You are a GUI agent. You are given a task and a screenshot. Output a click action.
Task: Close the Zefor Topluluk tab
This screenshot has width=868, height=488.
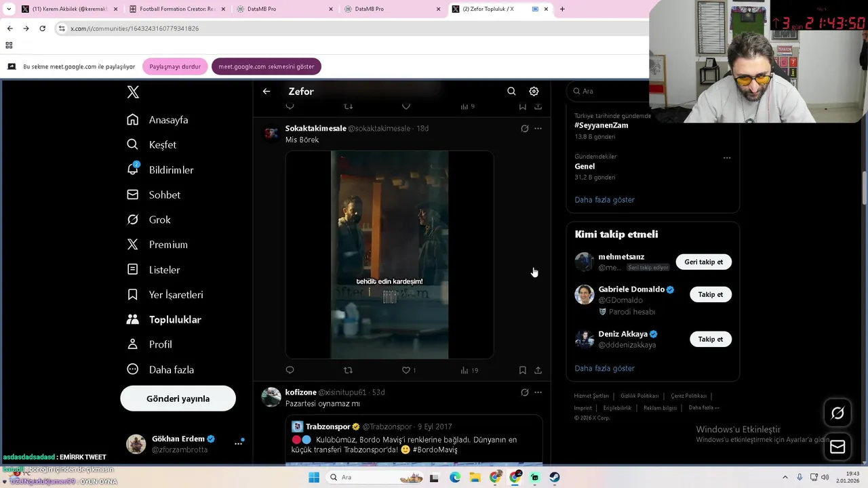tap(546, 9)
